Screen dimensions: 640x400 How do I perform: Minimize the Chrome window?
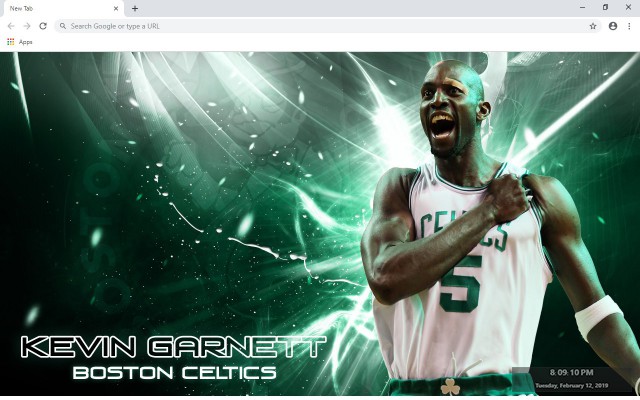(x=582, y=7)
